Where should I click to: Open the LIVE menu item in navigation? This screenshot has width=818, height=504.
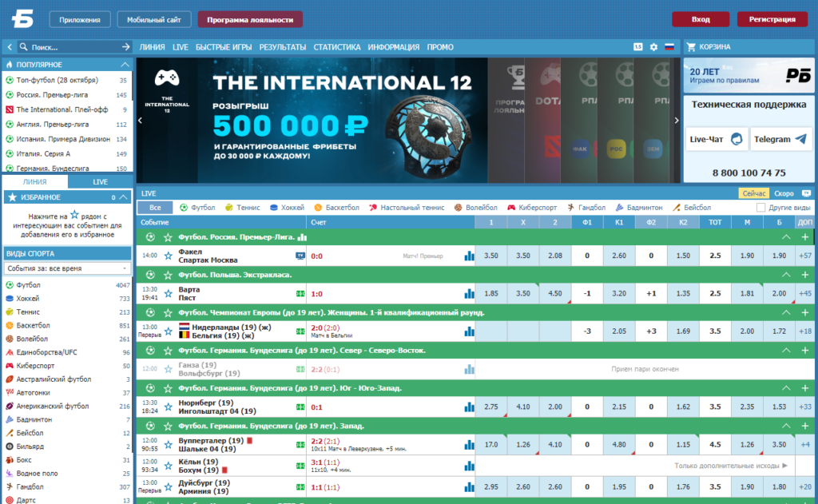[x=180, y=47]
